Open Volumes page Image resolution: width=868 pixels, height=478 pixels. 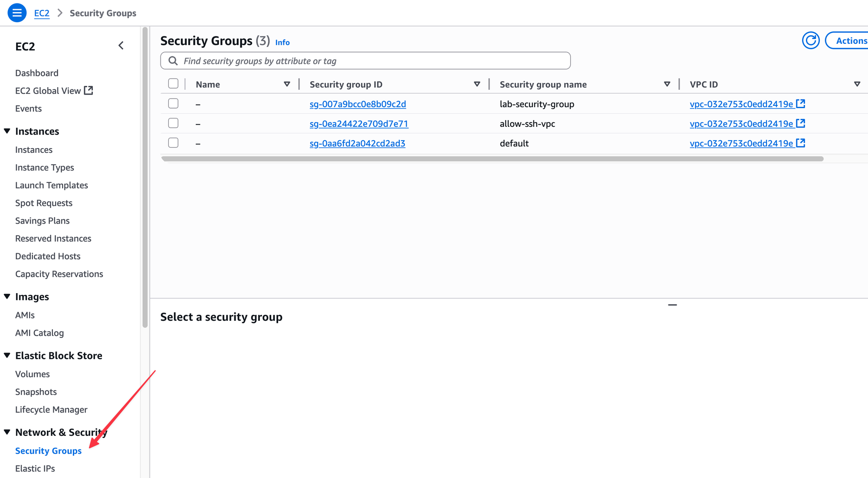(33, 374)
